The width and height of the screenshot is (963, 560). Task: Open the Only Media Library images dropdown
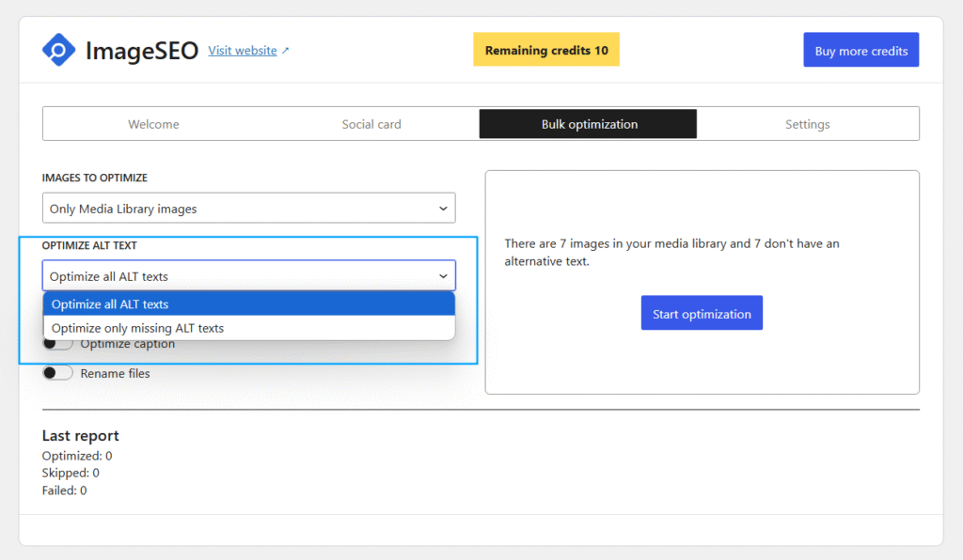click(x=248, y=208)
